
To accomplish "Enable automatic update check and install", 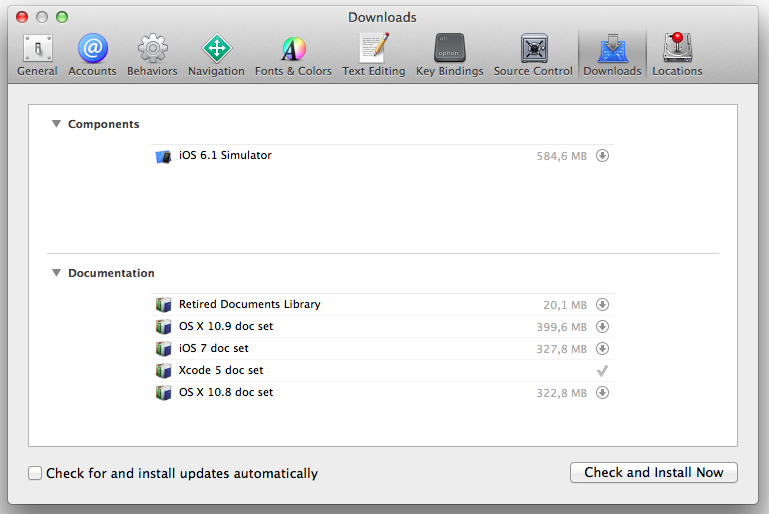I will click(x=35, y=473).
